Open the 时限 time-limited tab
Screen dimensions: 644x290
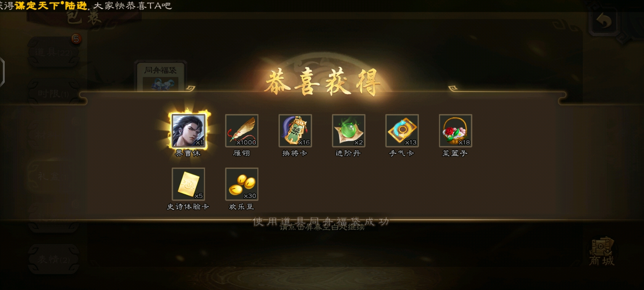click(x=54, y=93)
